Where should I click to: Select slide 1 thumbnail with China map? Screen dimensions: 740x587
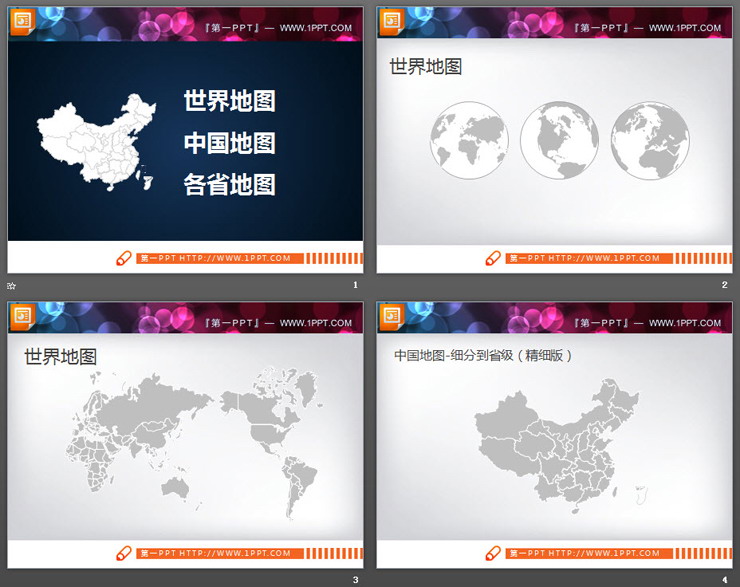tap(185, 140)
